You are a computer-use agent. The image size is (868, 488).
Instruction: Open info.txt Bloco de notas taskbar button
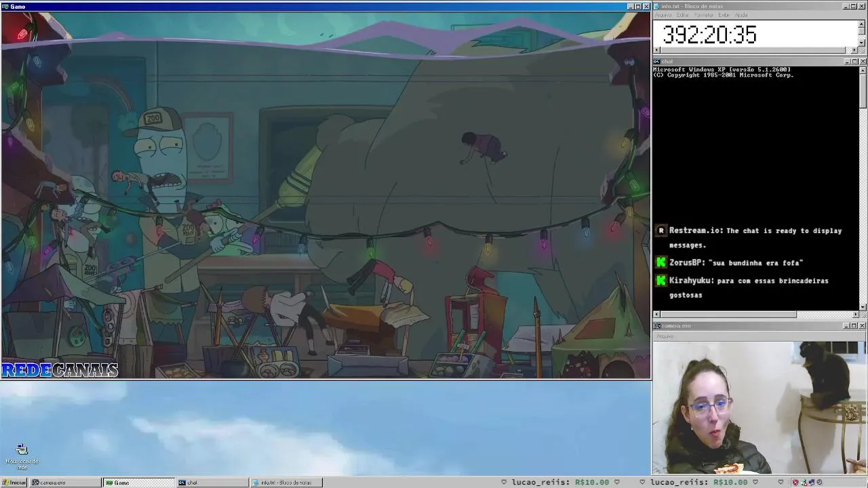[285, 483]
